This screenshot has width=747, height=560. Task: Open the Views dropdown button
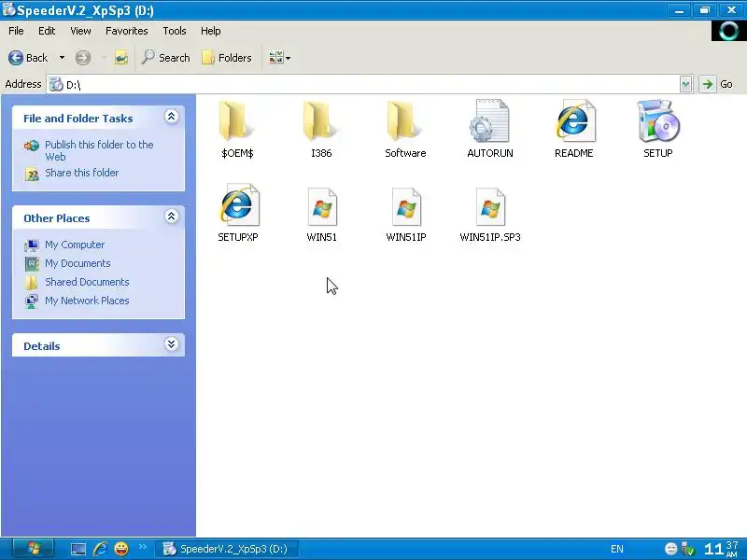279,58
